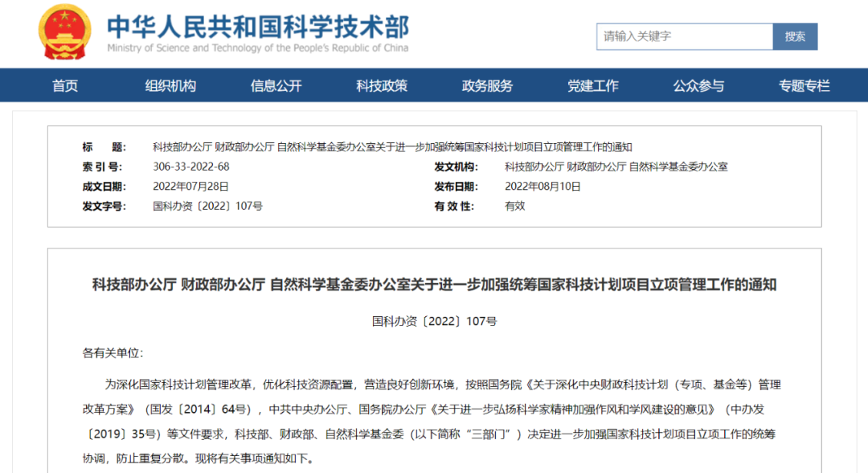Open the 党建工作 menu item
This screenshot has width=868, height=473.
coord(592,85)
